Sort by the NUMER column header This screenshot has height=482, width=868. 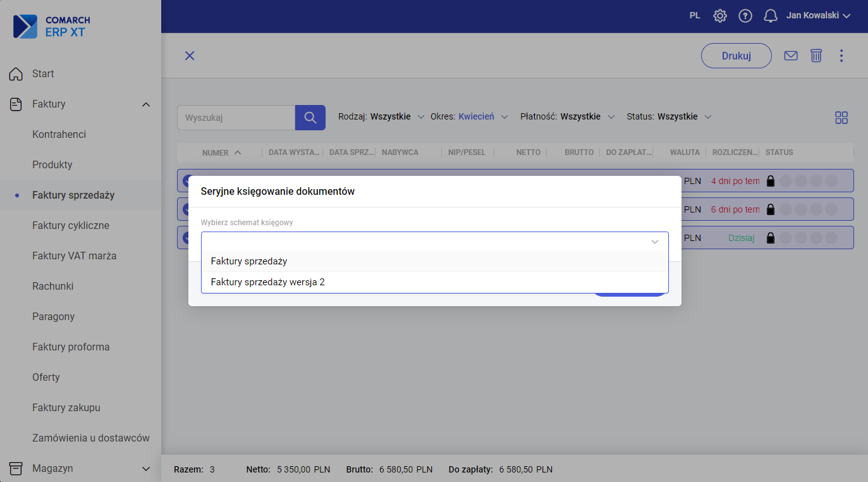point(216,152)
